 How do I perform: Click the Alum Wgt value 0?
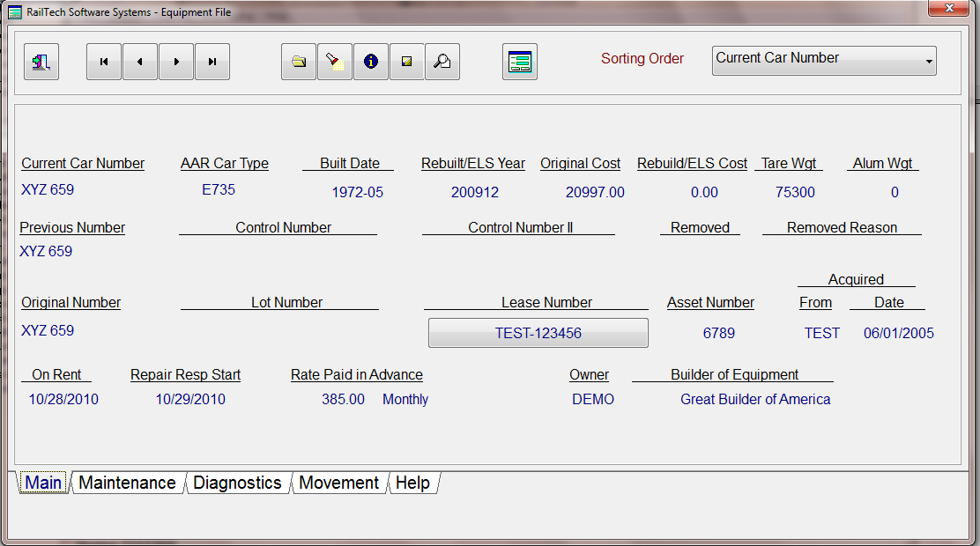pos(895,192)
